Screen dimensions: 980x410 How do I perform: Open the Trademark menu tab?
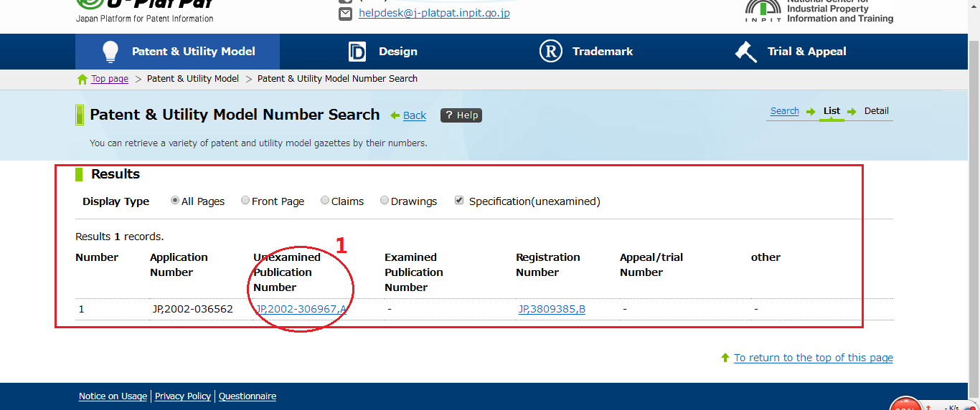coord(602,52)
